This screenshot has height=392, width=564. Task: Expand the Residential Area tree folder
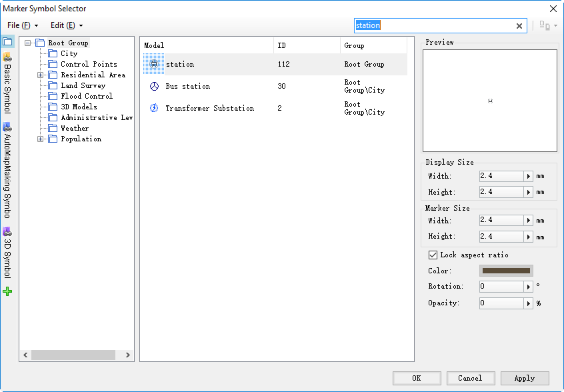(40, 75)
